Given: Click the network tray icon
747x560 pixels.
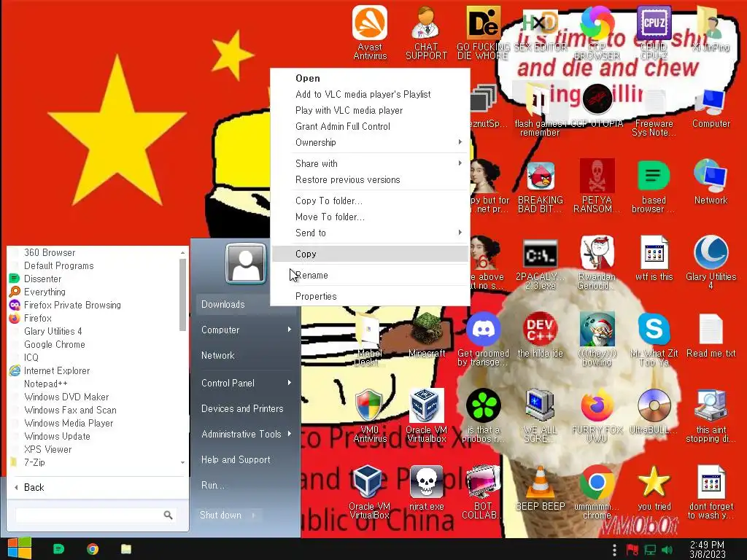Looking at the screenshot, I should pyautogui.click(x=650, y=550).
